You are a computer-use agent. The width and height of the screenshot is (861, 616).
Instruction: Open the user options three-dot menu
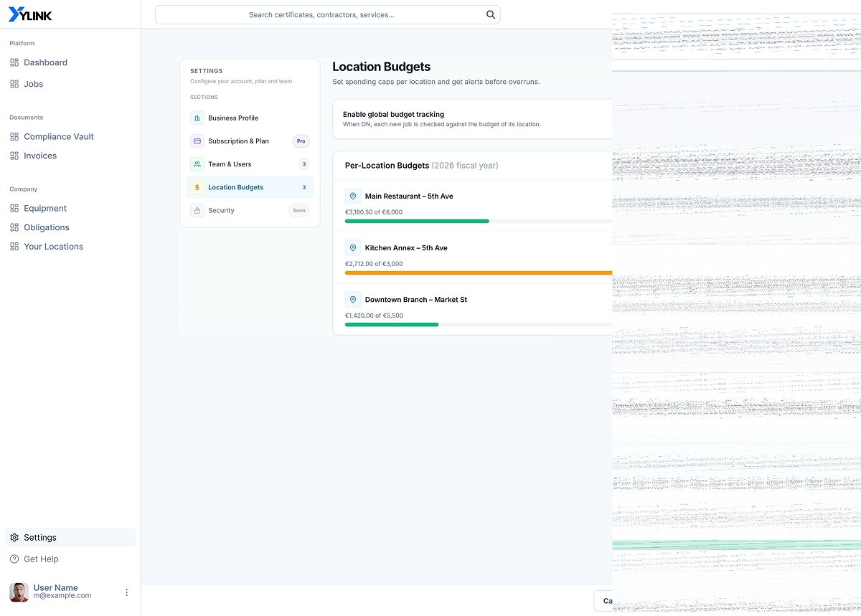pos(127,592)
